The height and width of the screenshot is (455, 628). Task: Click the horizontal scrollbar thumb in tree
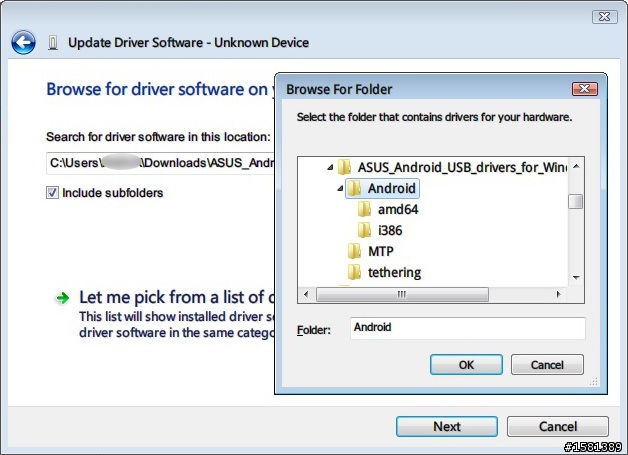(x=402, y=294)
